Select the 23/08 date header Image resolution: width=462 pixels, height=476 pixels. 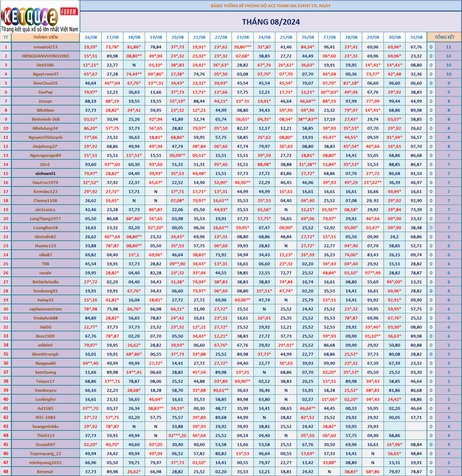243,37
